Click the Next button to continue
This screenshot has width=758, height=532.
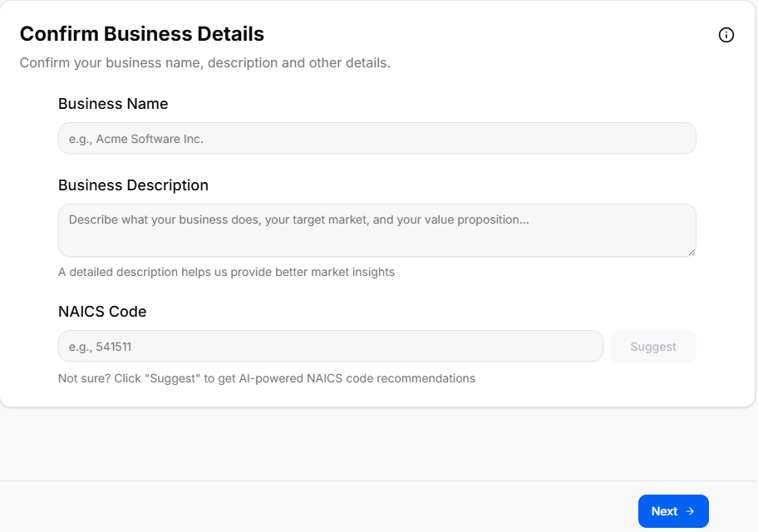point(673,511)
